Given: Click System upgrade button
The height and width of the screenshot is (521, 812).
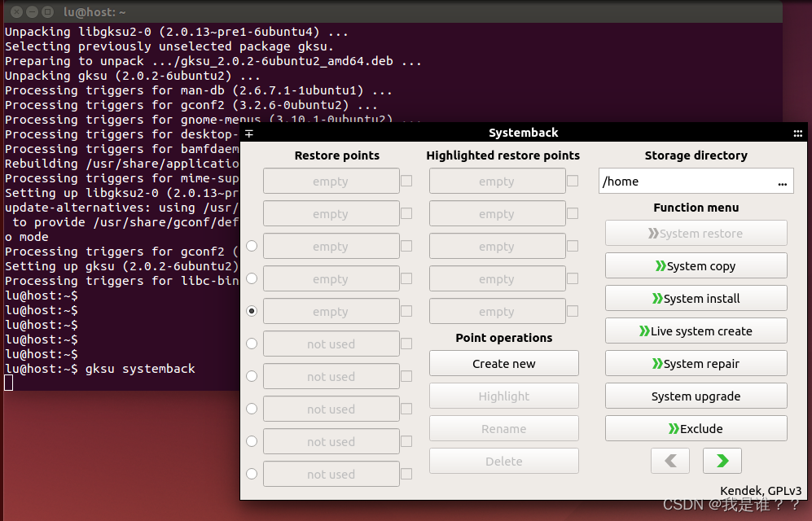Looking at the screenshot, I should click(x=696, y=396).
